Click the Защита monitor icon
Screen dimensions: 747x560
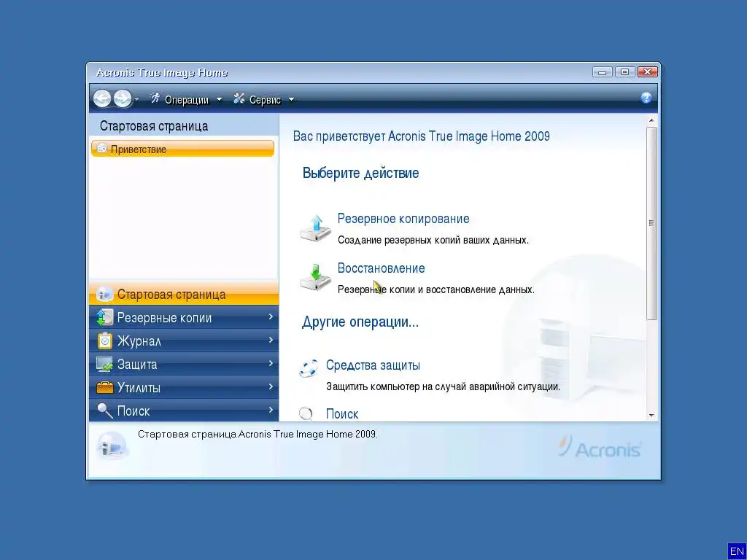coord(104,365)
